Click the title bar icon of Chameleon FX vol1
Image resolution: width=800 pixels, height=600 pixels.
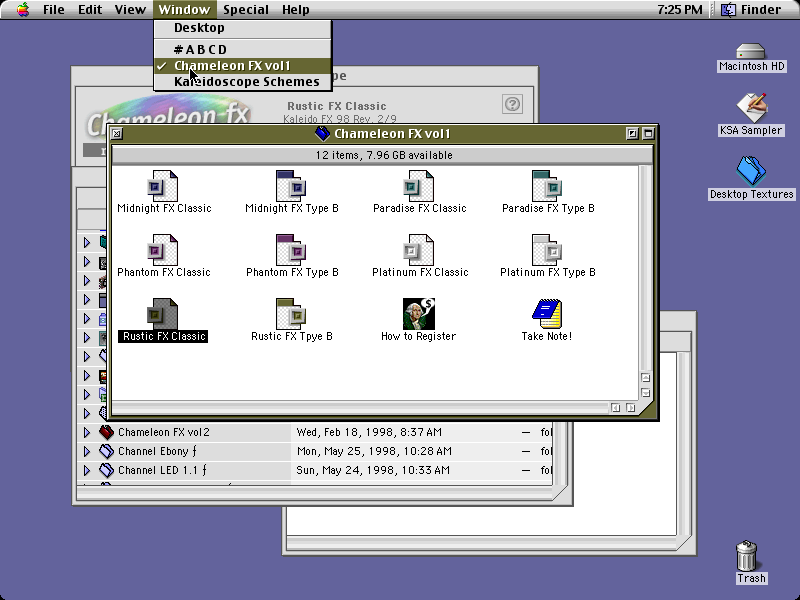(x=322, y=134)
